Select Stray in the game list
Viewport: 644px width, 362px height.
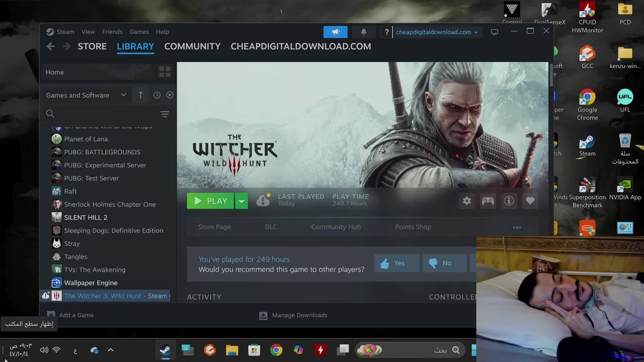[71, 243]
